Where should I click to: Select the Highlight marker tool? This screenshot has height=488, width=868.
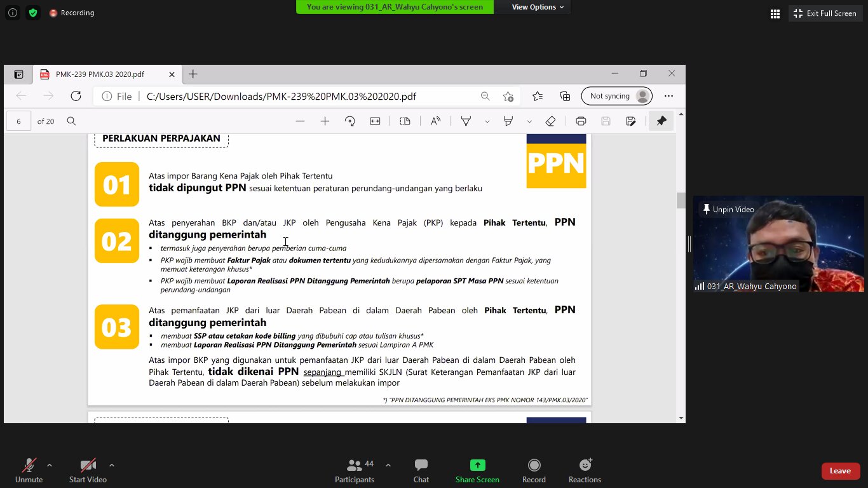(x=508, y=121)
